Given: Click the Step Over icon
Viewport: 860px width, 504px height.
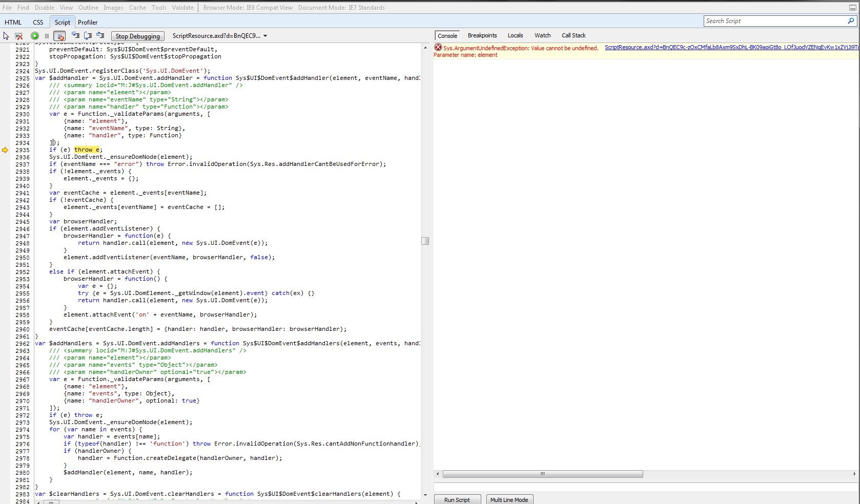Looking at the screenshot, I should 88,35.
